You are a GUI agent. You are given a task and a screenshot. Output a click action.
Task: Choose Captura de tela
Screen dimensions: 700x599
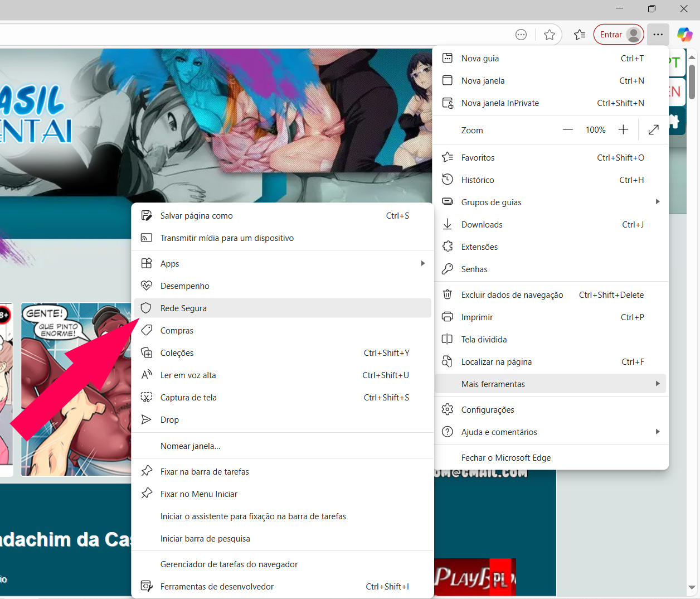pos(283,398)
